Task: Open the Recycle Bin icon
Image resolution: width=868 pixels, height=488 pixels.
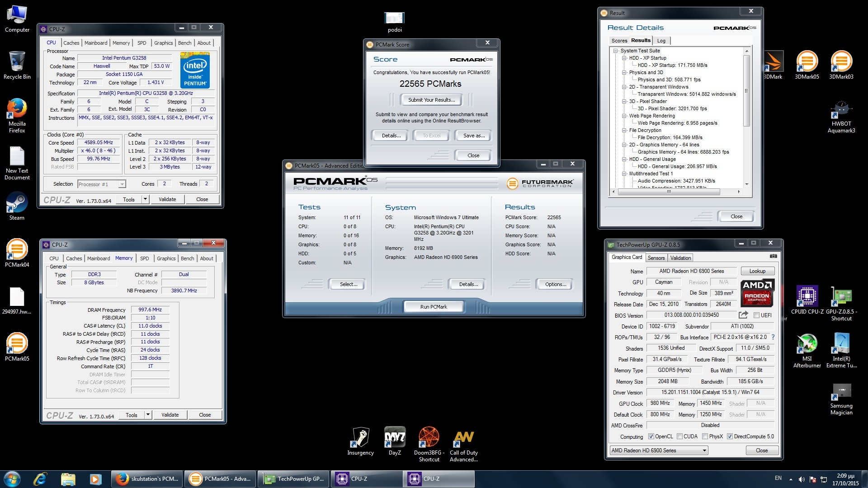Action: click(x=17, y=66)
